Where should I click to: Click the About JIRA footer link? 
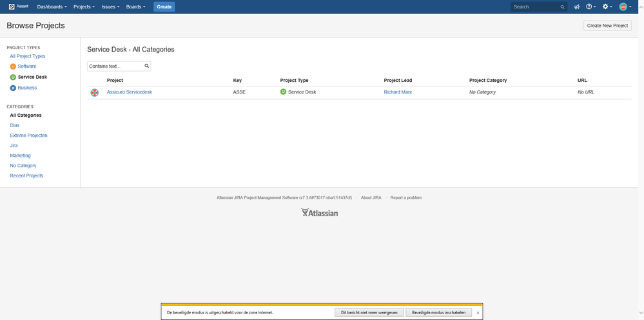[371, 197]
